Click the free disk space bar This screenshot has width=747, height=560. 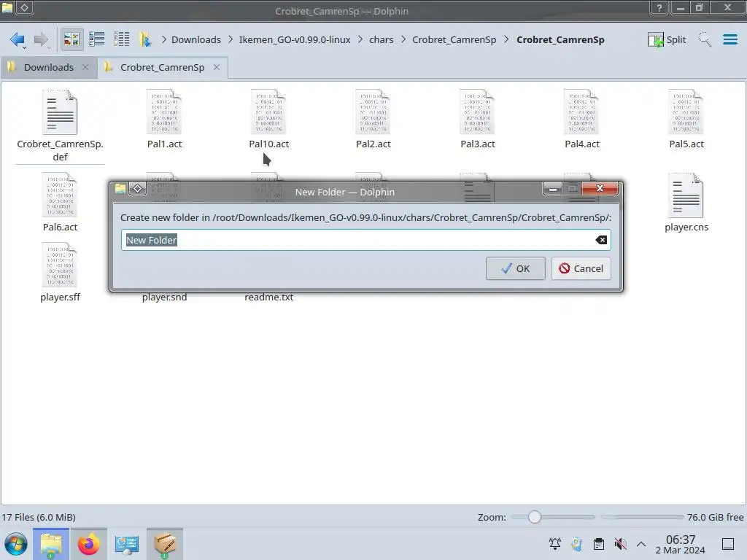[x=642, y=517]
